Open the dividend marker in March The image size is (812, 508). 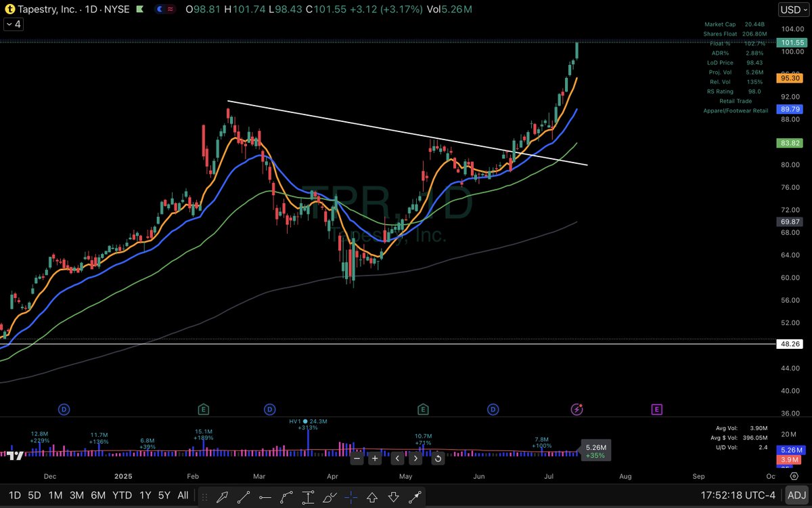(x=269, y=409)
